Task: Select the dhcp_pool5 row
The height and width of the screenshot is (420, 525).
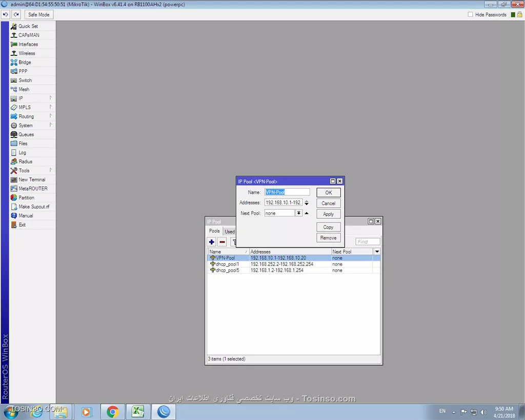Action: [x=294, y=270]
